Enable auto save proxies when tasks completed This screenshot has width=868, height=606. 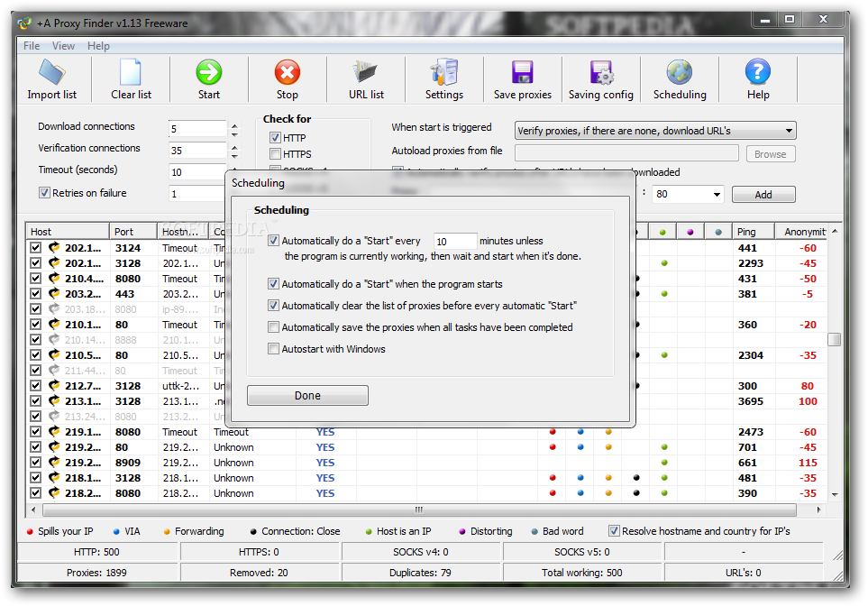tap(273, 326)
